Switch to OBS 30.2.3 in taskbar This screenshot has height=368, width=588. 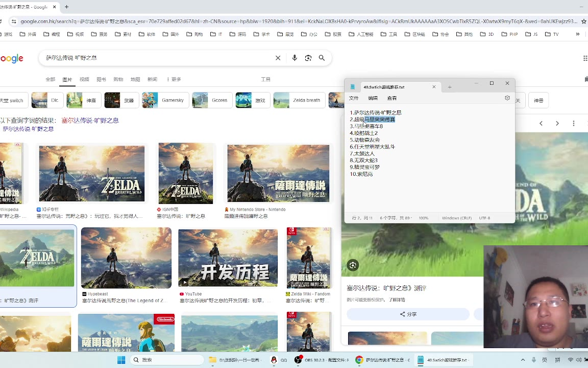tap(322, 360)
